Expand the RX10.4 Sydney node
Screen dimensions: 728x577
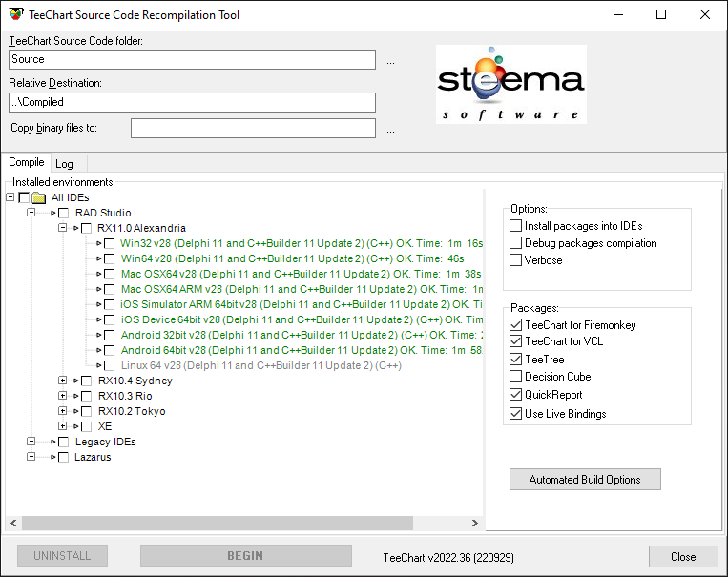coord(62,381)
